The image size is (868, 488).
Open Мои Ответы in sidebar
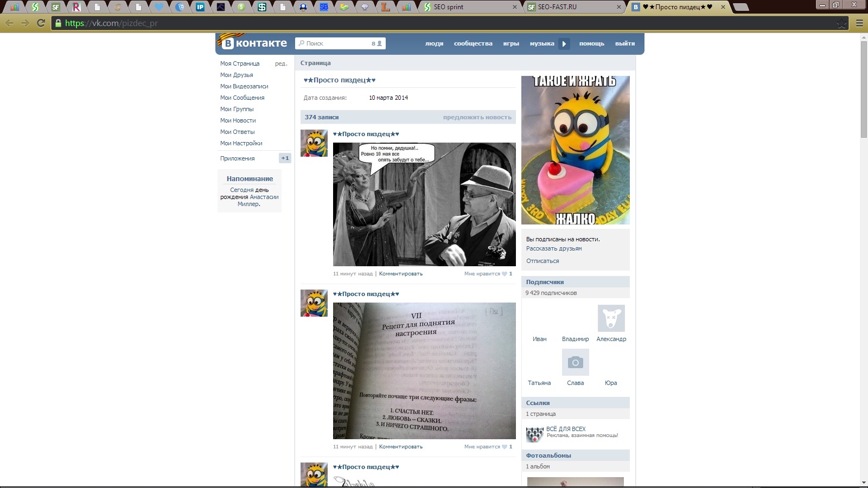pyautogui.click(x=237, y=132)
